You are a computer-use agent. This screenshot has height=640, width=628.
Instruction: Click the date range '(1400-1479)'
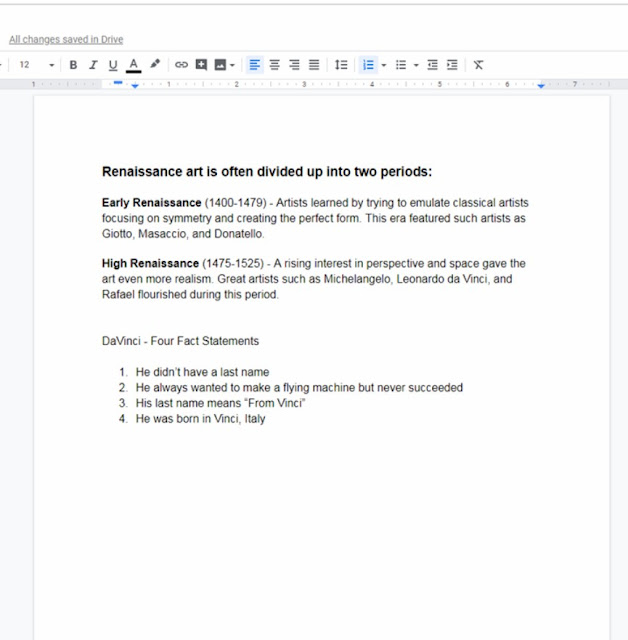coord(235,203)
